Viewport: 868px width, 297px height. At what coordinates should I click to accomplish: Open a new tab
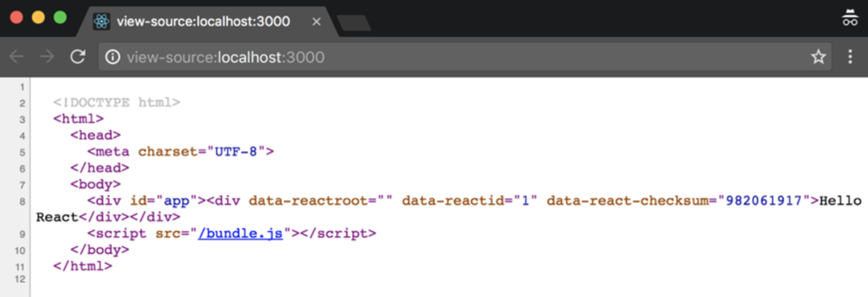click(354, 23)
